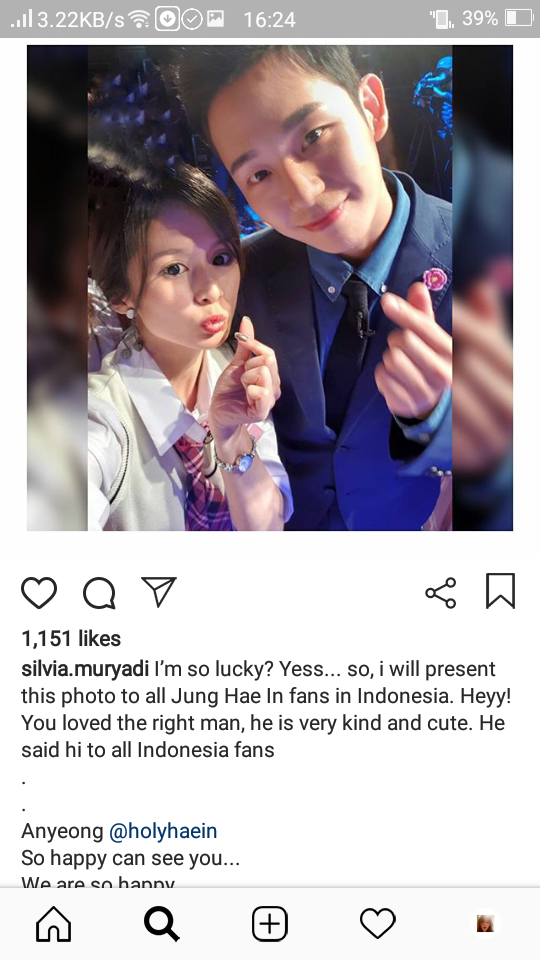Send post with paper plane icon
Image resolution: width=540 pixels, height=960 pixels.
(x=159, y=591)
